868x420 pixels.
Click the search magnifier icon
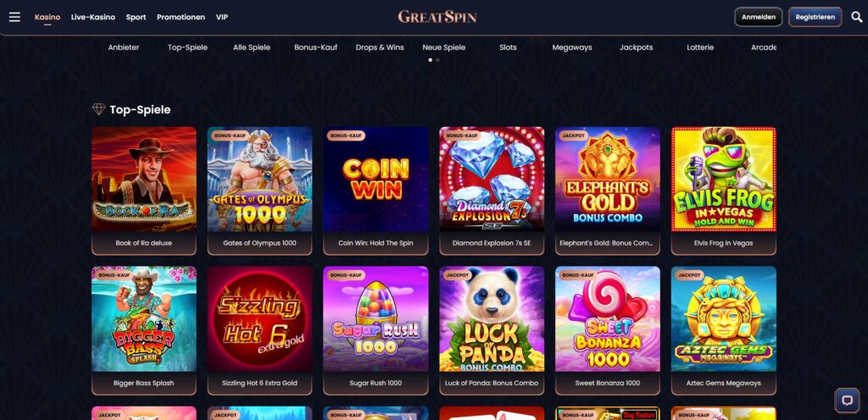pos(856,17)
